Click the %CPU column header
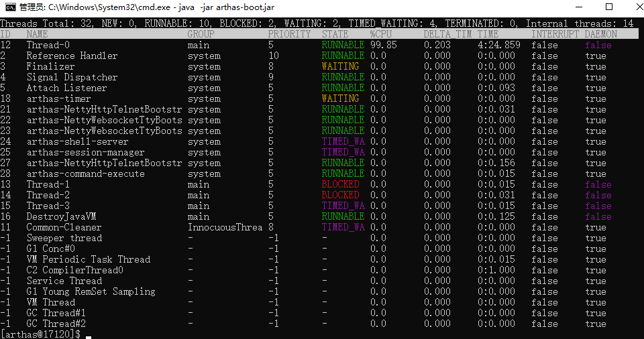This screenshot has width=644, height=339. (384, 34)
